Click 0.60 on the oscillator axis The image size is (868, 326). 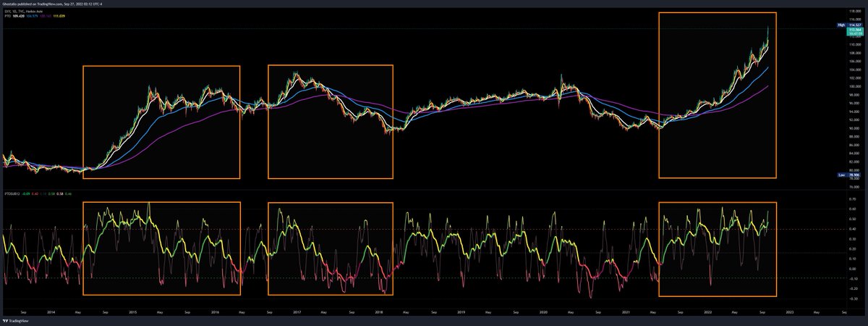click(853, 209)
